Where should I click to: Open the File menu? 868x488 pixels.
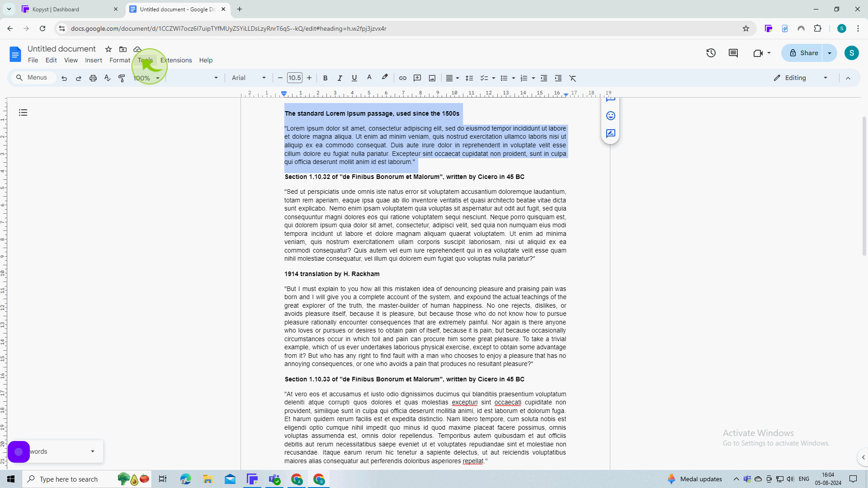point(33,60)
